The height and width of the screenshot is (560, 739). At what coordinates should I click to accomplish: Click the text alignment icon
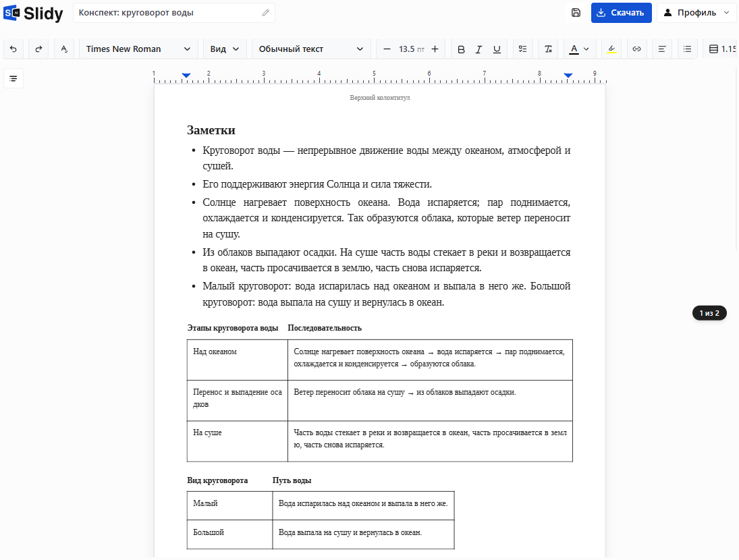pyautogui.click(x=661, y=49)
